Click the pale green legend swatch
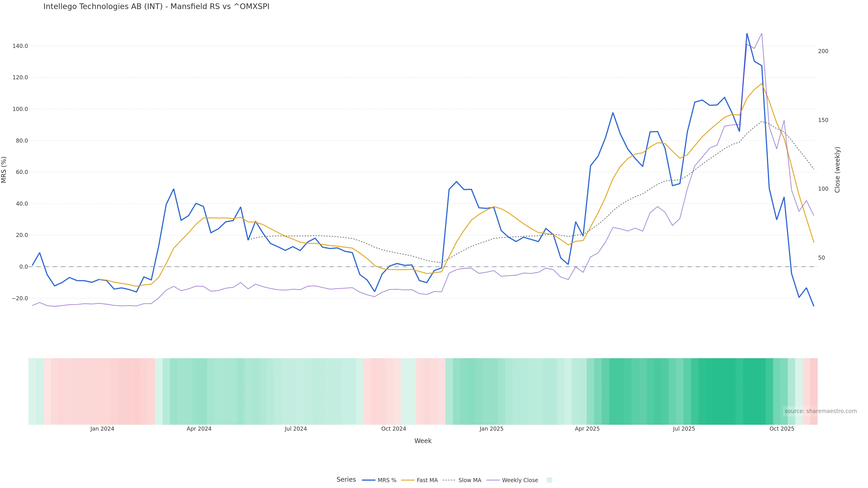Image resolution: width=868 pixels, height=488 pixels. pos(549,480)
